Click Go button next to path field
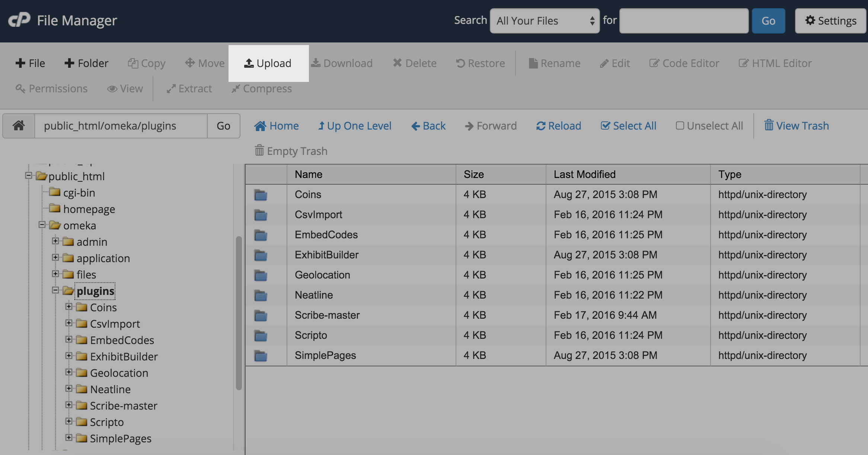Viewport: 868px width, 455px height. [x=223, y=126]
